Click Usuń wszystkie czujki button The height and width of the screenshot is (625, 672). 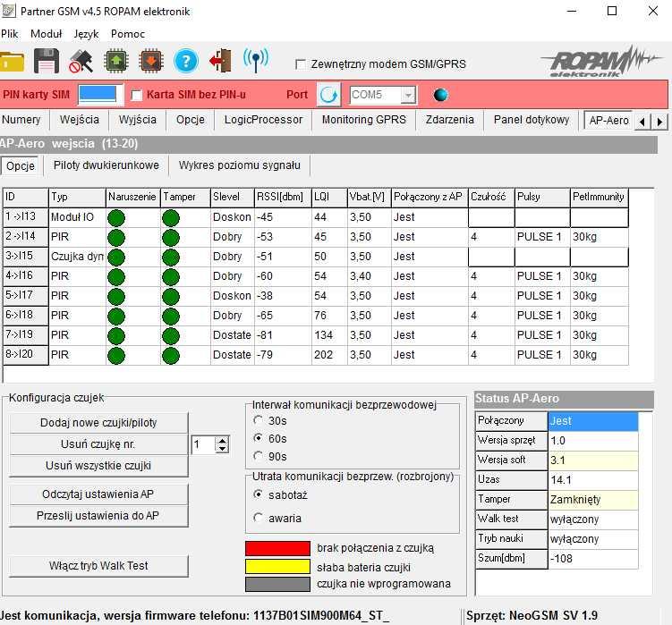[x=98, y=466]
